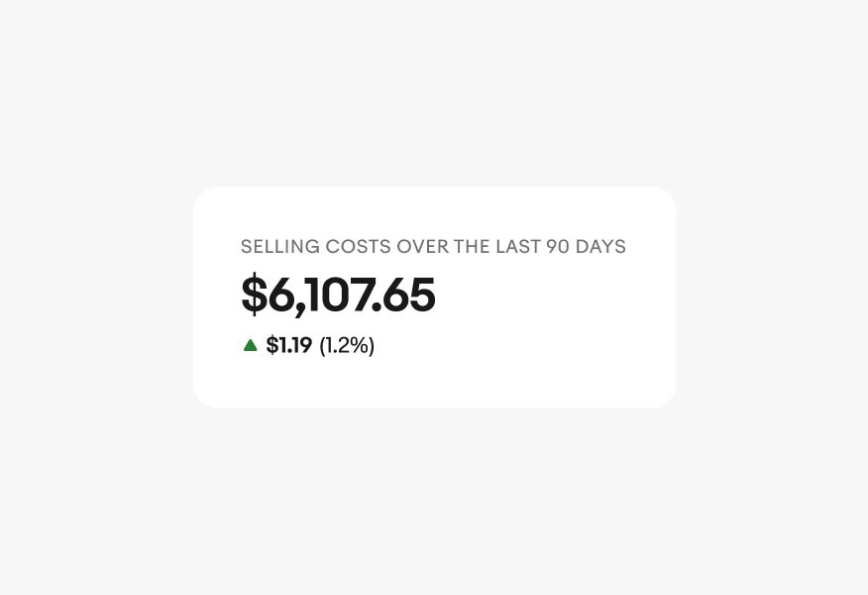Open the SELLING COSTS OVER THE LAST 90 DAYS heading
Screen dimensions: 868x595
(x=433, y=246)
